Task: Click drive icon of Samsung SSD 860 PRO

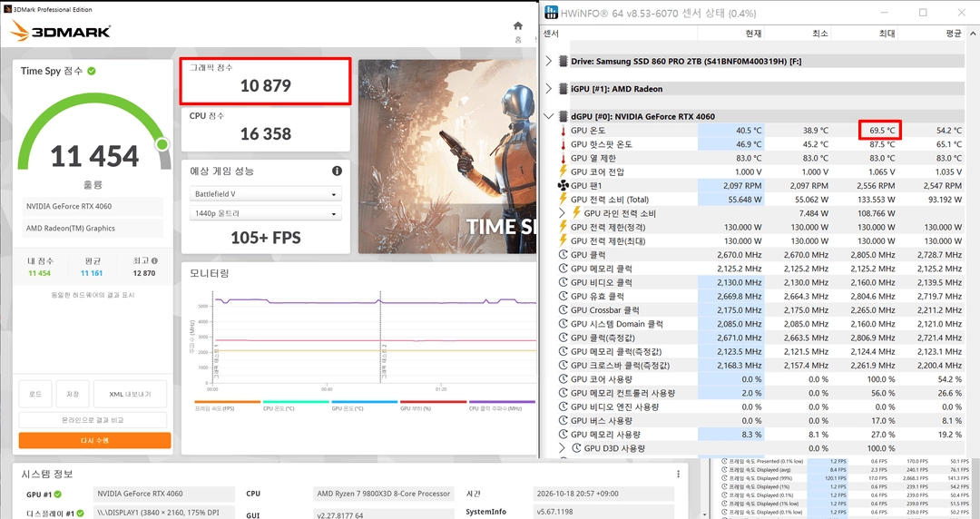Action: click(x=563, y=62)
